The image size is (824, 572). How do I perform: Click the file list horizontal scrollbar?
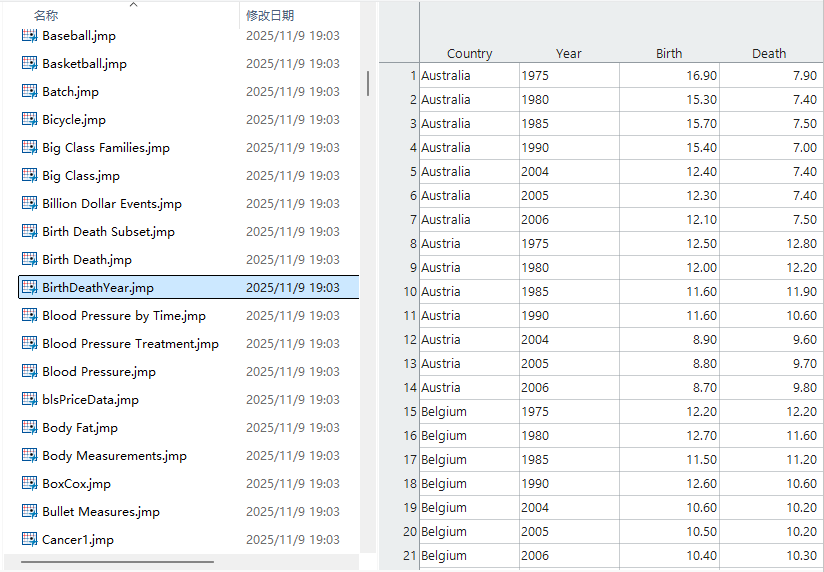pos(117,561)
